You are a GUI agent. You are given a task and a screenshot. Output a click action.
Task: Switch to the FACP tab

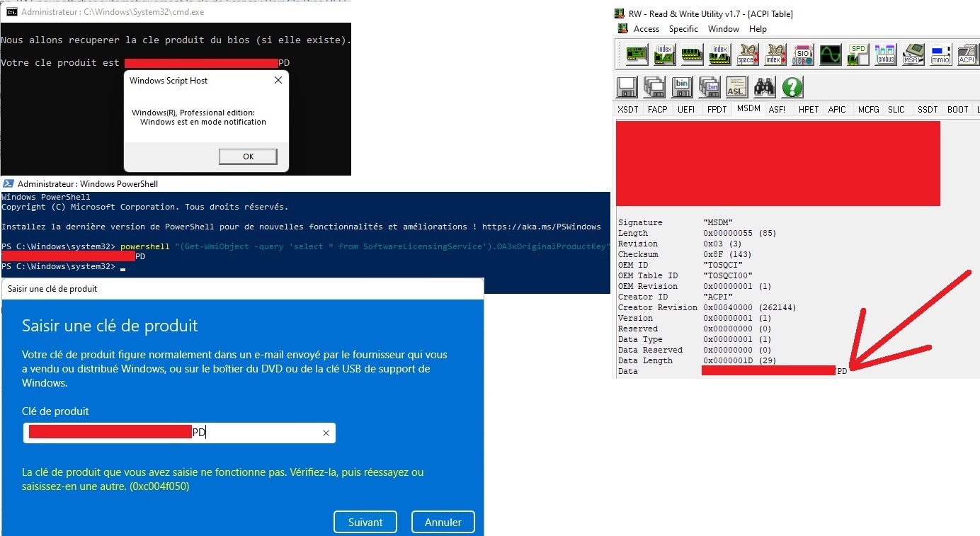(658, 110)
